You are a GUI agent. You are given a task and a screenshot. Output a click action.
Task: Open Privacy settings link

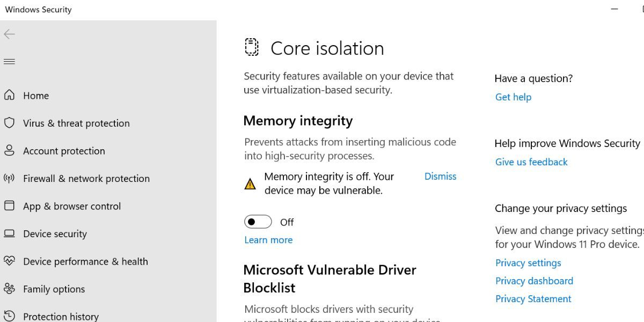528,263
